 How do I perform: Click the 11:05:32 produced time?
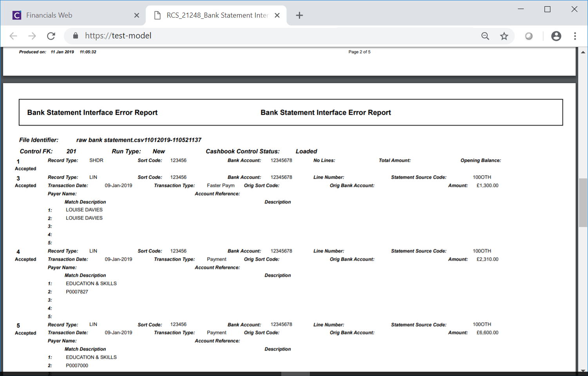pyautogui.click(x=88, y=52)
